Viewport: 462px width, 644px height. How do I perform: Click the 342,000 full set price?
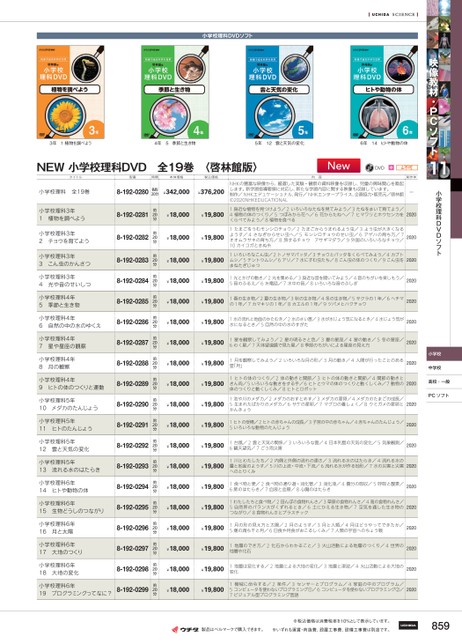pyautogui.click(x=177, y=192)
